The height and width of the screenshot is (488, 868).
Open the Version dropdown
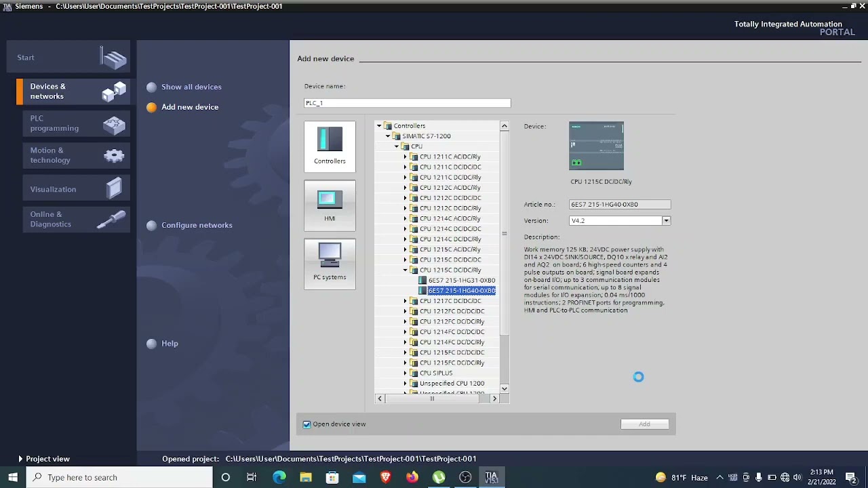click(x=666, y=221)
